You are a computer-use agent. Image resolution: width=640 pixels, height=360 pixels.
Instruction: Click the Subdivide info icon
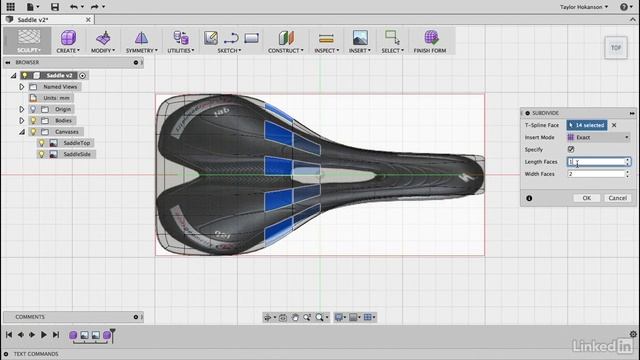[x=529, y=198]
